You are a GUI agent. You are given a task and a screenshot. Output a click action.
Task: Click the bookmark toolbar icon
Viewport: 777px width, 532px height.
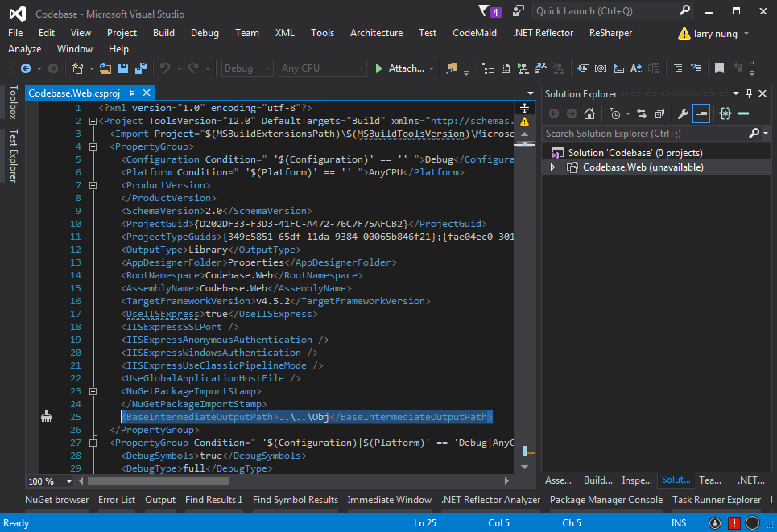[x=719, y=69]
